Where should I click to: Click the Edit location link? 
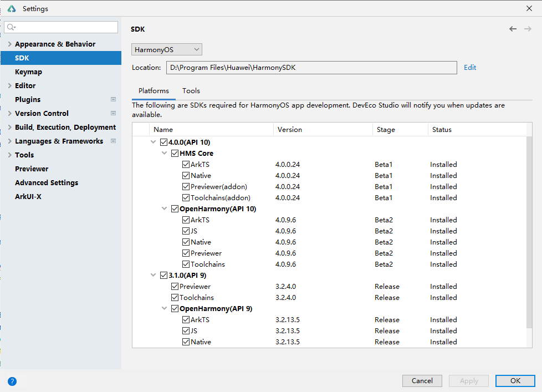coord(470,68)
